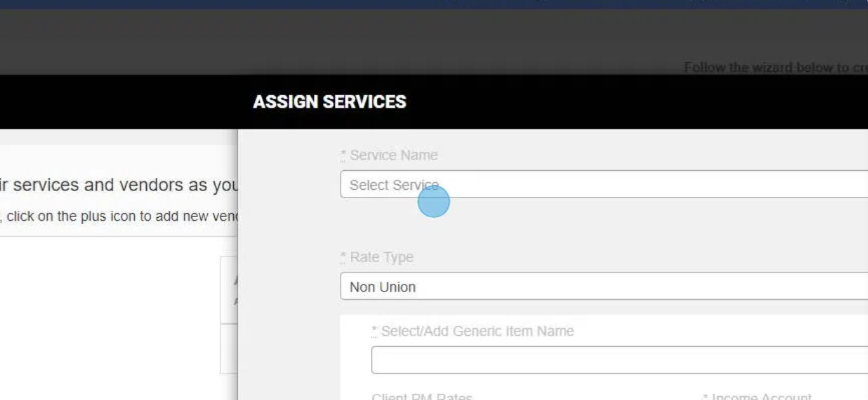Click the Service Name field label
This screenshot has height=400, width=868.
[393, 155]
